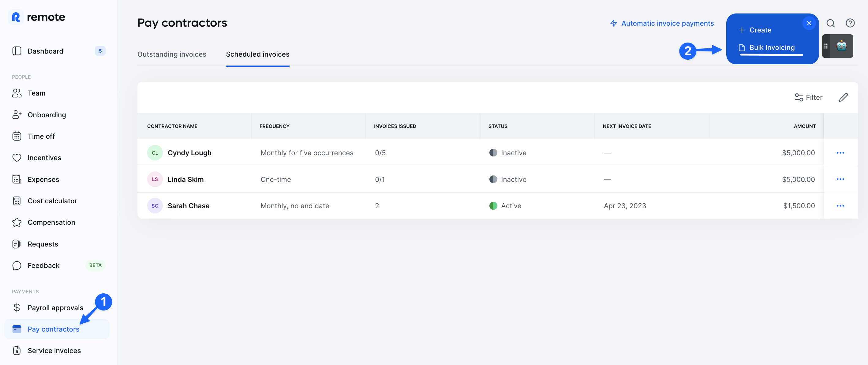Open the Filter options
This screenshot has height=365, width=868.
point(808,97)
